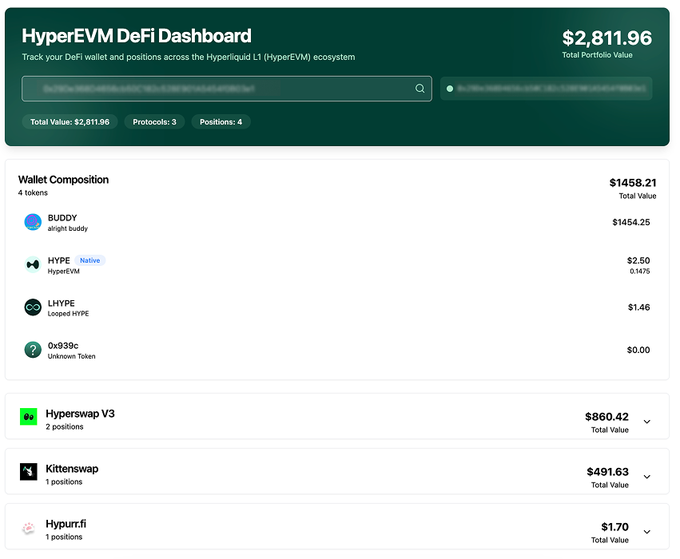The width and height of the screenshot is (680, 559).
Task: Click the green status dot beside connected address
Action: (450, 88)
